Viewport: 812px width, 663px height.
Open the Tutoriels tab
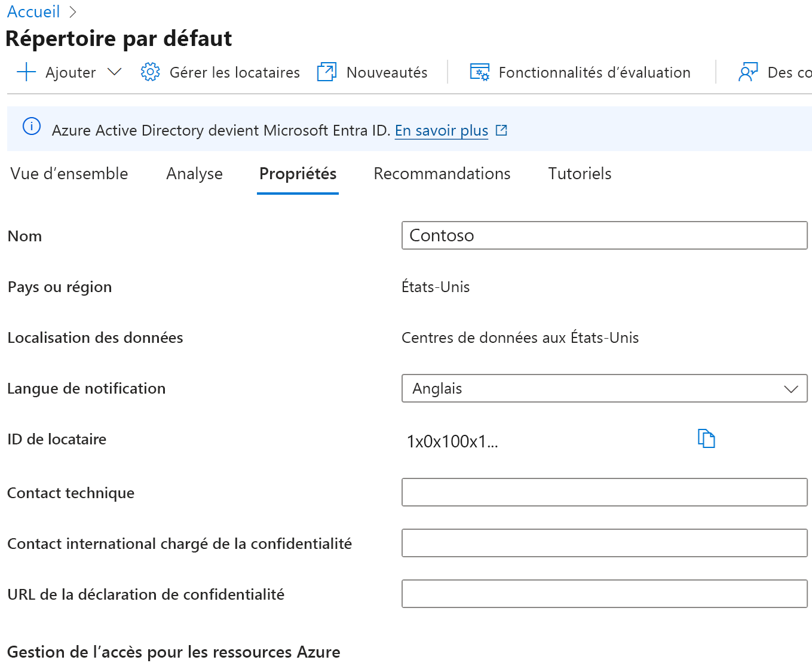click(x=580, y=174)
